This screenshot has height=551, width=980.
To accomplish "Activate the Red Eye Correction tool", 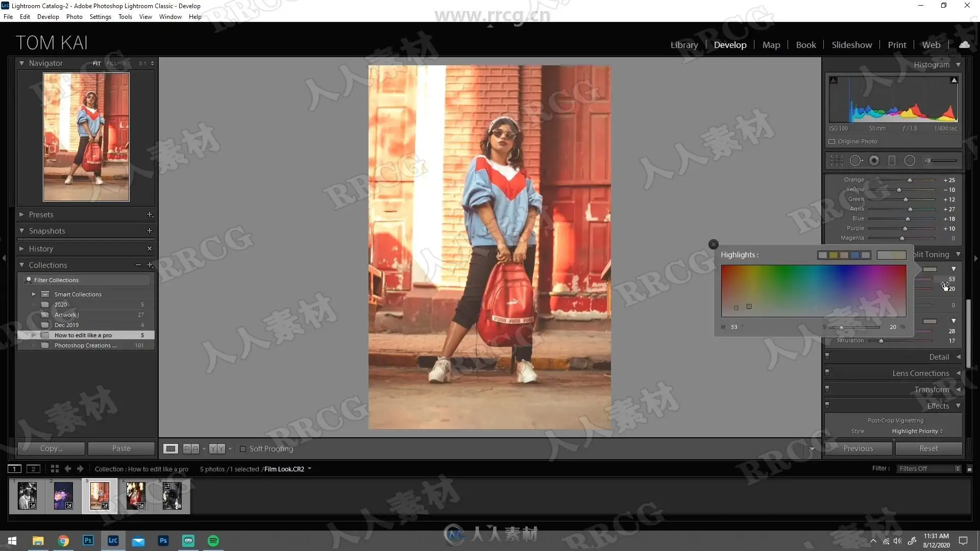I will click(x=874, y=161).
